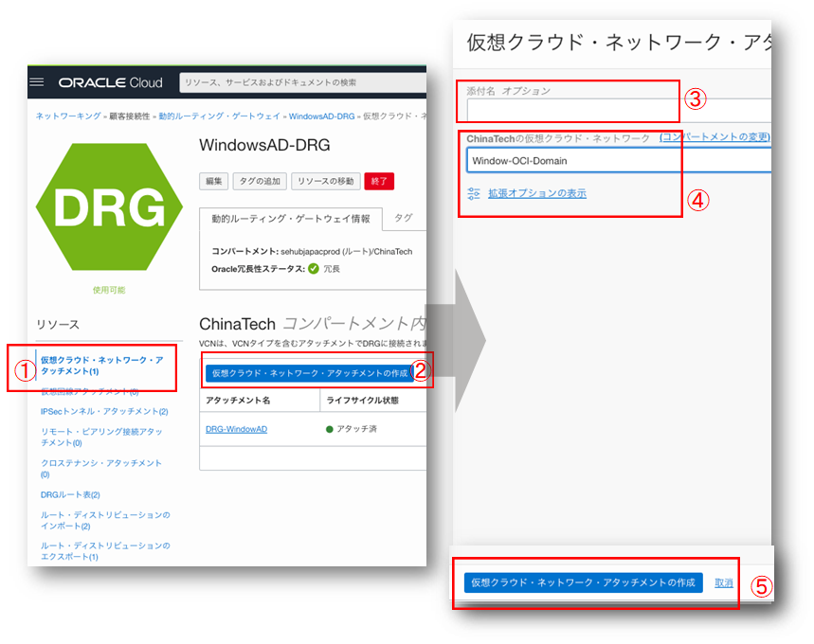
Task: Open the VCN dropdown showing Window-OCI-Domain
Action: point(619,160)
